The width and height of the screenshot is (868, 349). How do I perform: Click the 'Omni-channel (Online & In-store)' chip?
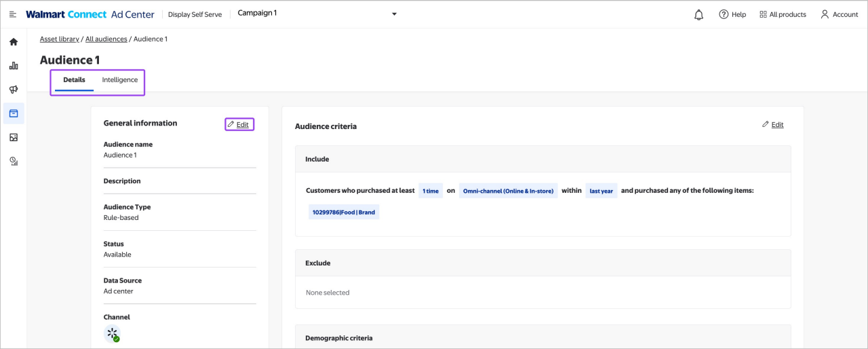click(508, 191)
